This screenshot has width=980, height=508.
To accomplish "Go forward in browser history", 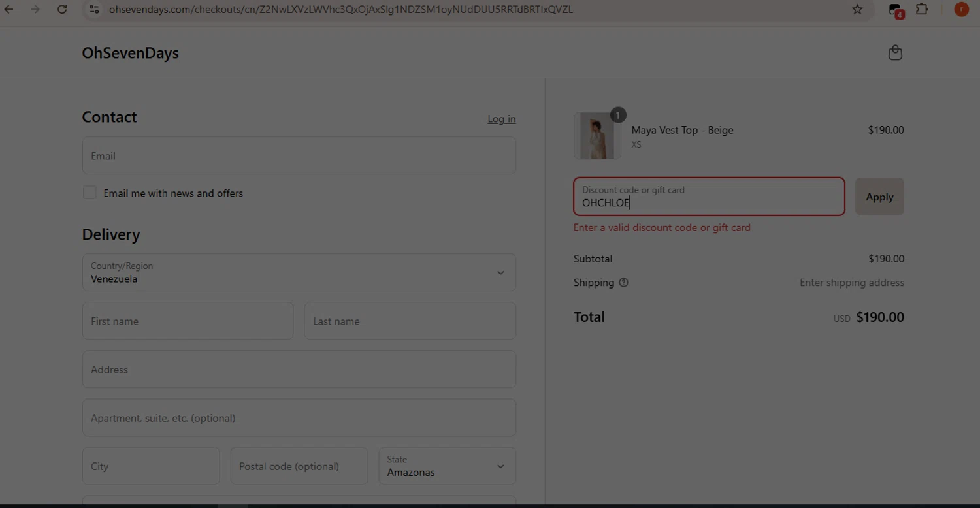I will tap(35, 9).
